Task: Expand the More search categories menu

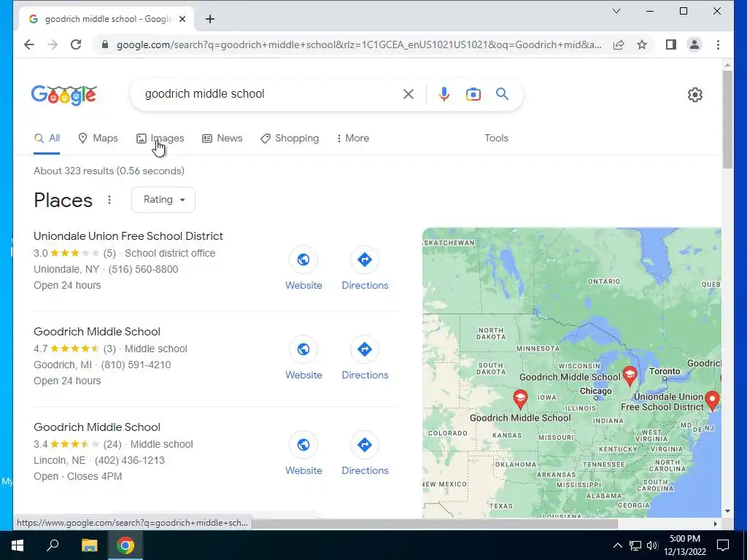Action: point(353,138)
